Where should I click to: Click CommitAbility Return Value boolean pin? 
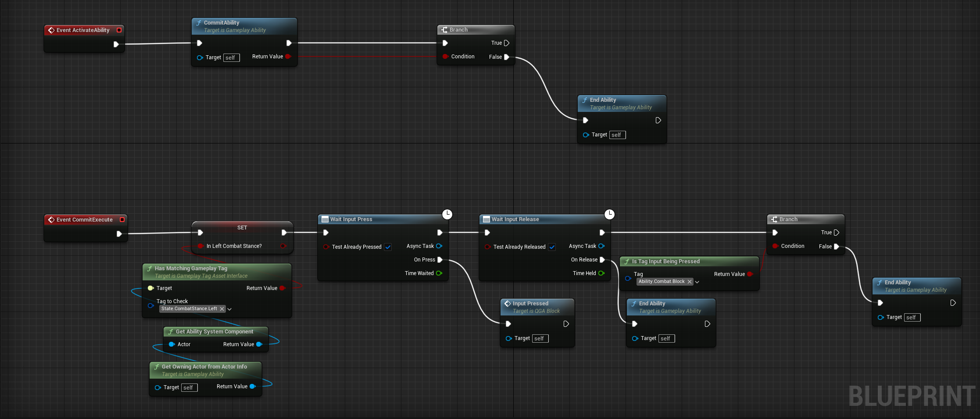point(288,57)
